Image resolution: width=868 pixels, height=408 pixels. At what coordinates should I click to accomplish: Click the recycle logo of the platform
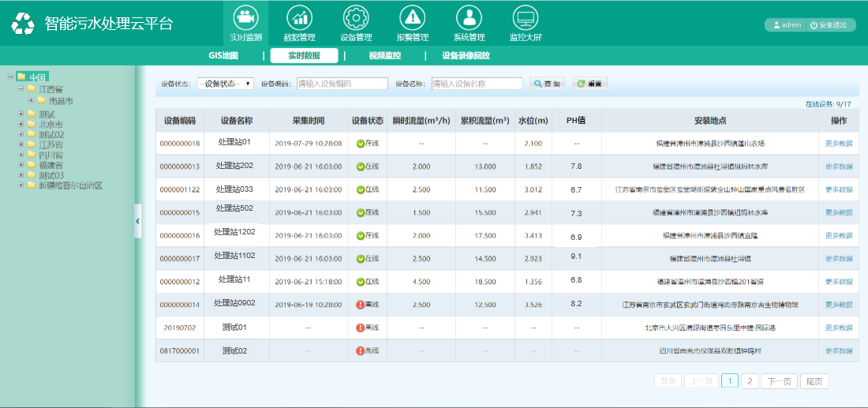pos(23,24)
